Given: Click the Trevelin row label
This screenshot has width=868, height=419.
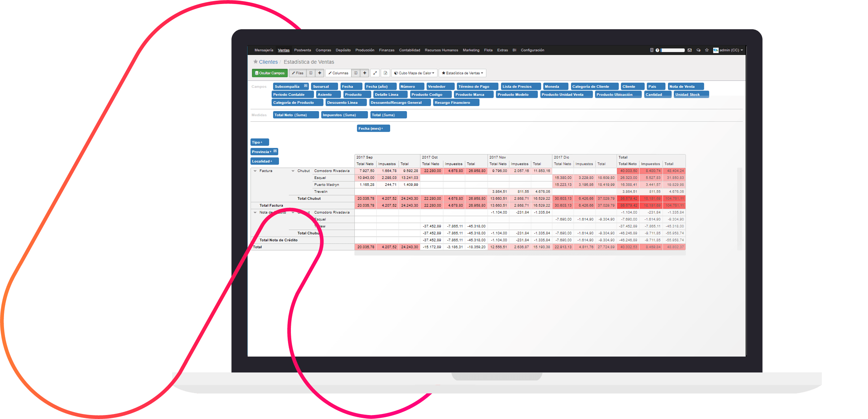Looking at the screenshot, I should pos(321,192).
